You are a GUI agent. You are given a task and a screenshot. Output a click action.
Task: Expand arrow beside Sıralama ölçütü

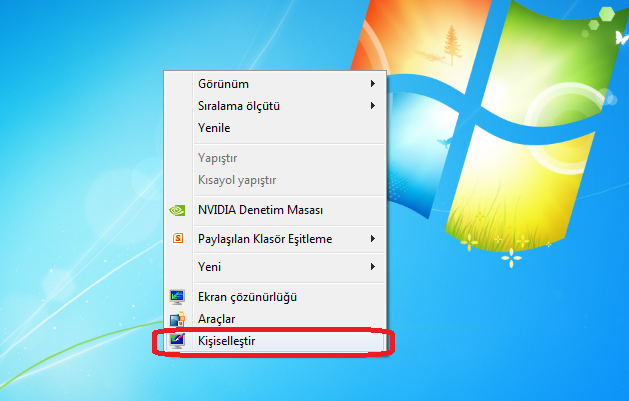coord(373,106)
